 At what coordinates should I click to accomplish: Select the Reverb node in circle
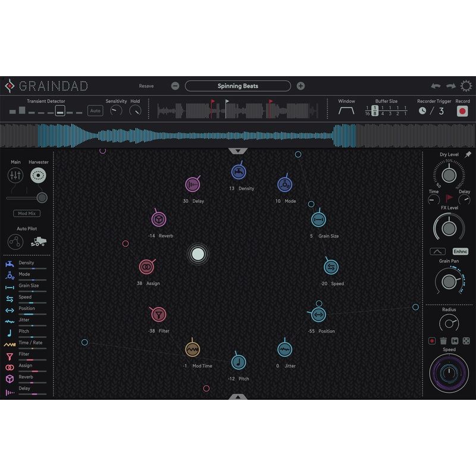pyautogui.click(x=158, y=220)
